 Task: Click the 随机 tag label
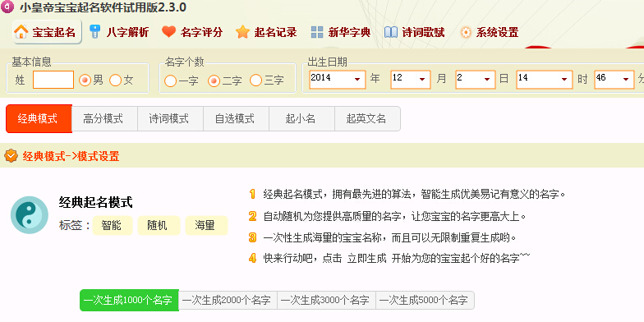(159, 225)
